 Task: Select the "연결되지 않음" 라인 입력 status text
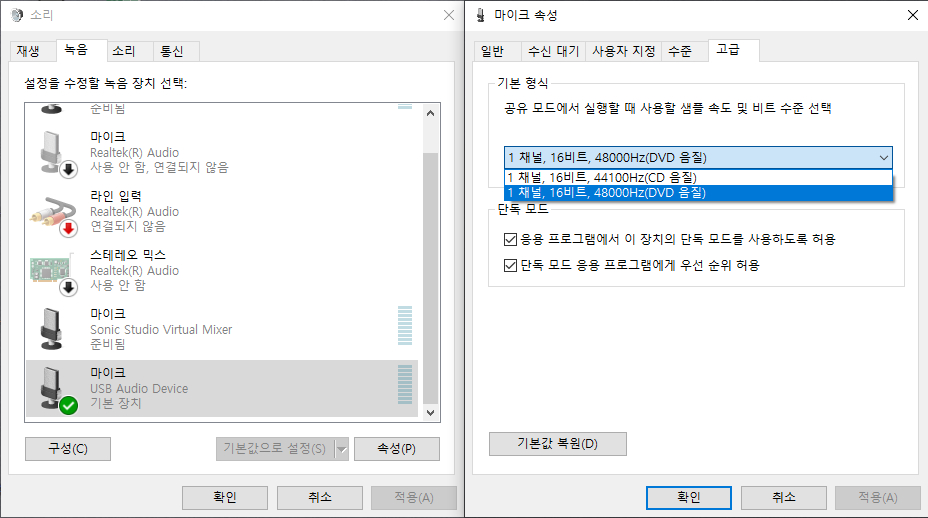pos(128,227)
